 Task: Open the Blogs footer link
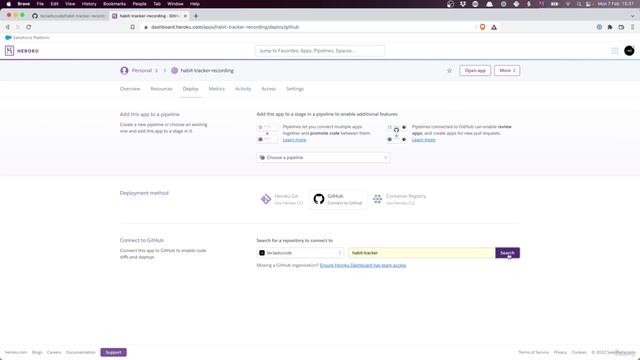coord(37,352)
